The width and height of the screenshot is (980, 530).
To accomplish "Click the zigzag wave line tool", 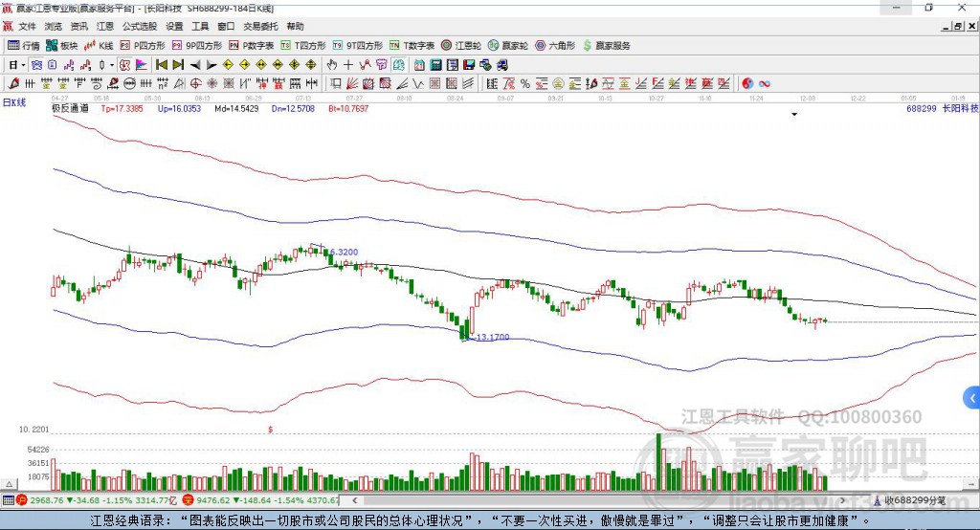I will click(419, 83).
